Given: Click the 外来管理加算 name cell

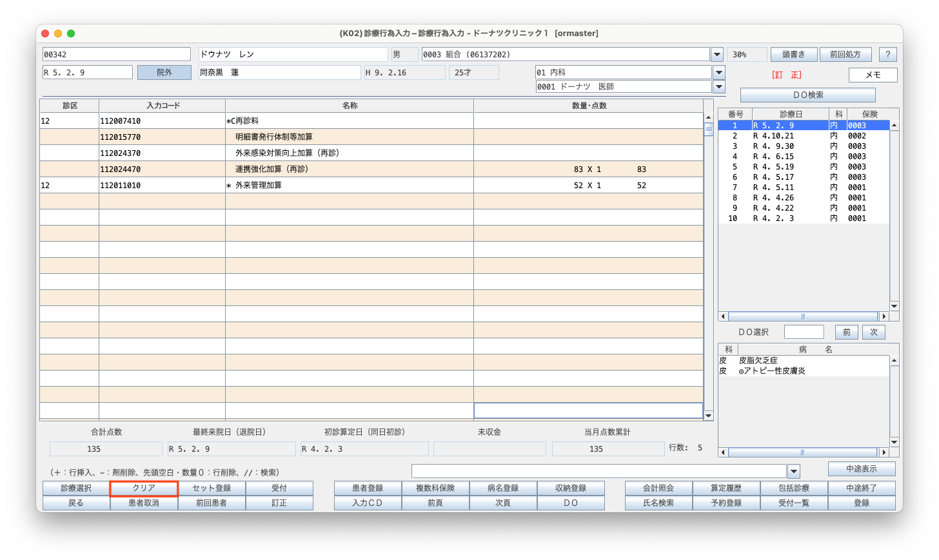Looking at the screenshot, I should [x=350, y=186].
